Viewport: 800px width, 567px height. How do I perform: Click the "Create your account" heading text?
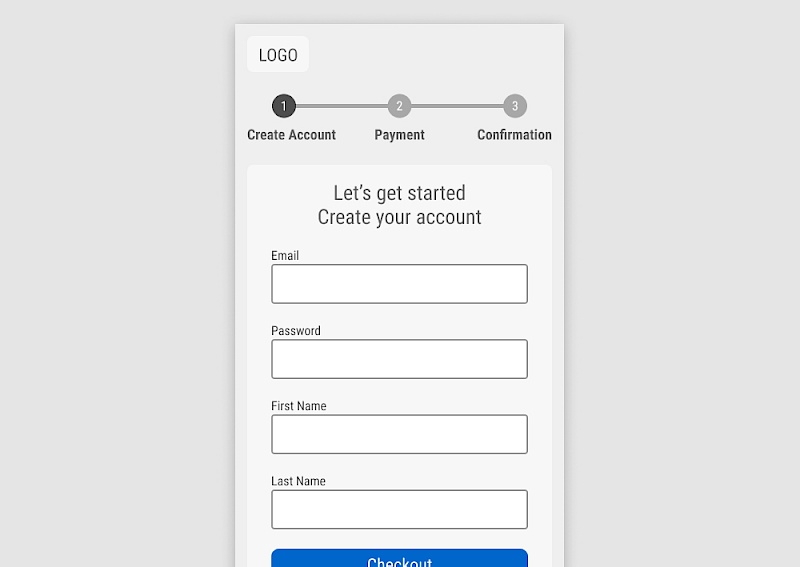399,217
